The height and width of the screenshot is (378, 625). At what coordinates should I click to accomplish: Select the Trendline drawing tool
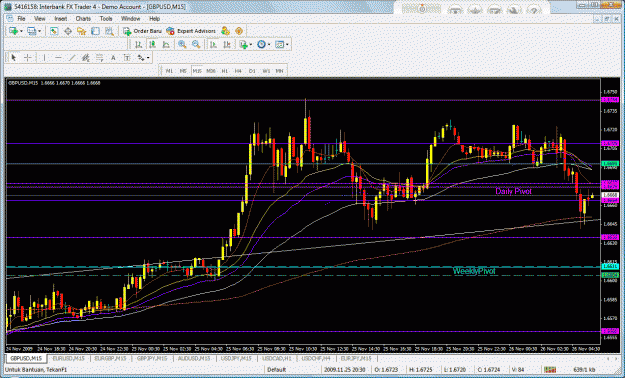(x=72, y=58)
